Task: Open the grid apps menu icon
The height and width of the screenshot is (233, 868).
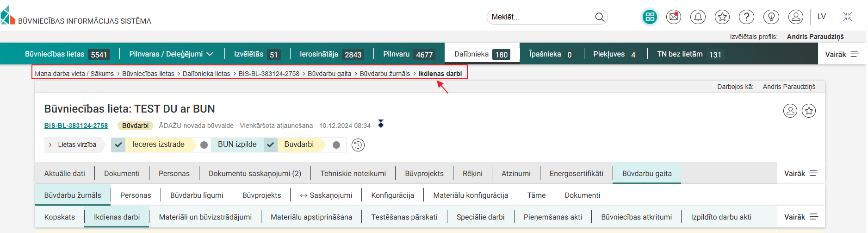Action: (650, 17)
